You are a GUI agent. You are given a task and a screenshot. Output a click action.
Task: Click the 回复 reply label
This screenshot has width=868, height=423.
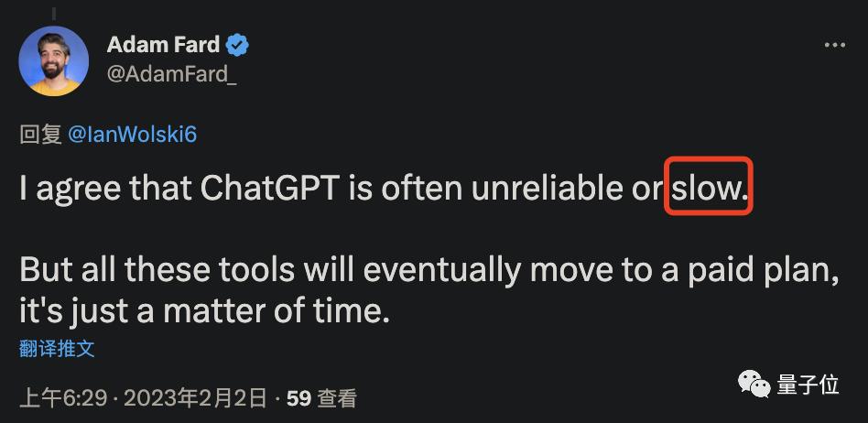(39, 136)
